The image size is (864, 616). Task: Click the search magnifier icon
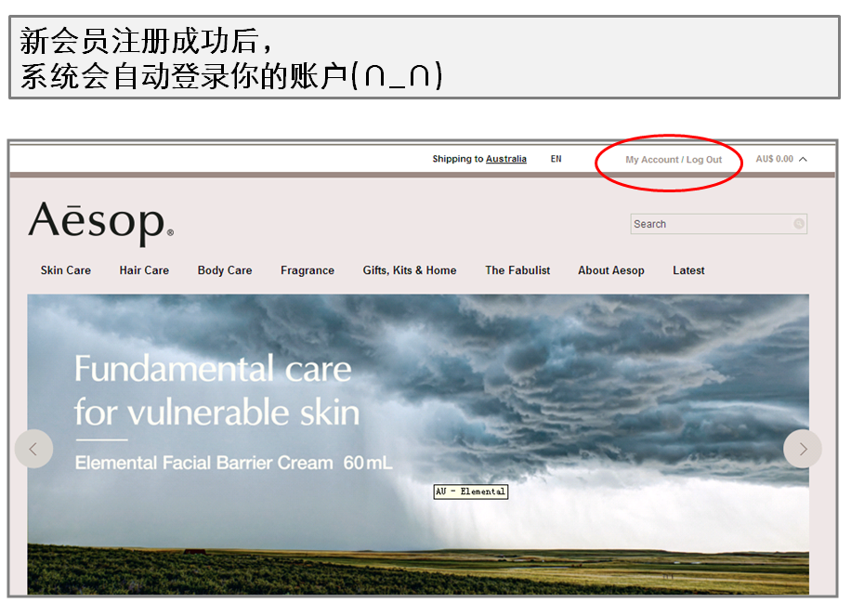pyautogui.click(x=798, y=224)
